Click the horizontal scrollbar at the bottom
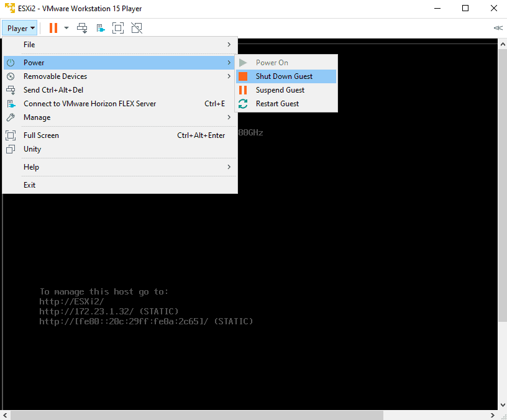This screenshot has width=507, height=420. click(x=249, y=415)
